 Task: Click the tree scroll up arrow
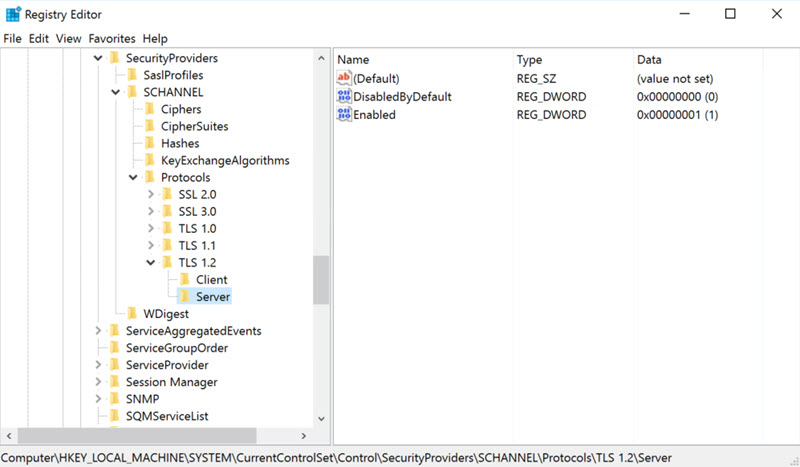[x=321, y=58]
